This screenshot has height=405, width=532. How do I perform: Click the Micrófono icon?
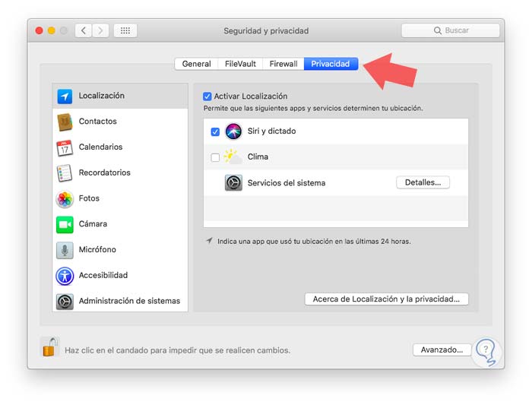click(65, 250)
